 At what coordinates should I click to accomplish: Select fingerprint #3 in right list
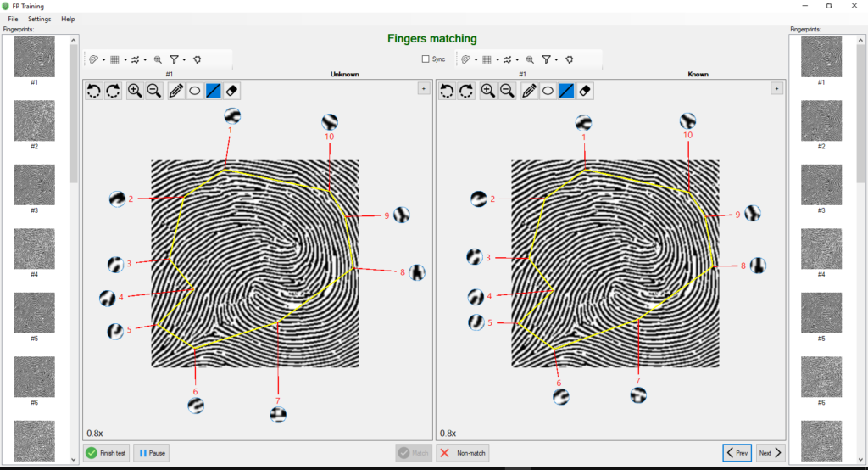click(x=821, y=185)
